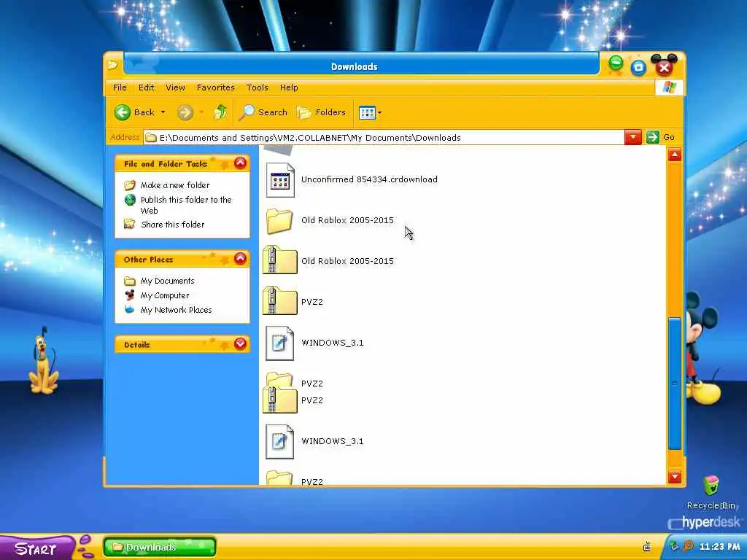Screen dimensions: 747x560
Task: Maximize window with blue button
Action: [x=638, y=68]
